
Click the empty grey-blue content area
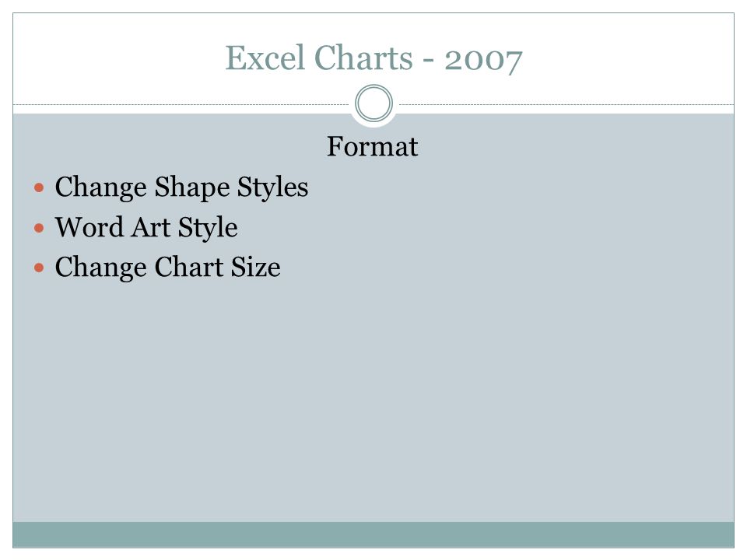click(x=373, y=400)
